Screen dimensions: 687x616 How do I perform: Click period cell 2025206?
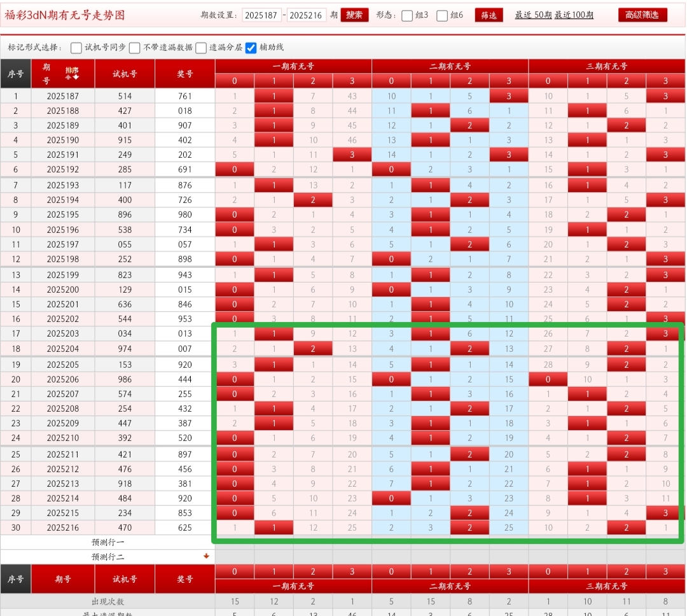click(x=63, y=379)
